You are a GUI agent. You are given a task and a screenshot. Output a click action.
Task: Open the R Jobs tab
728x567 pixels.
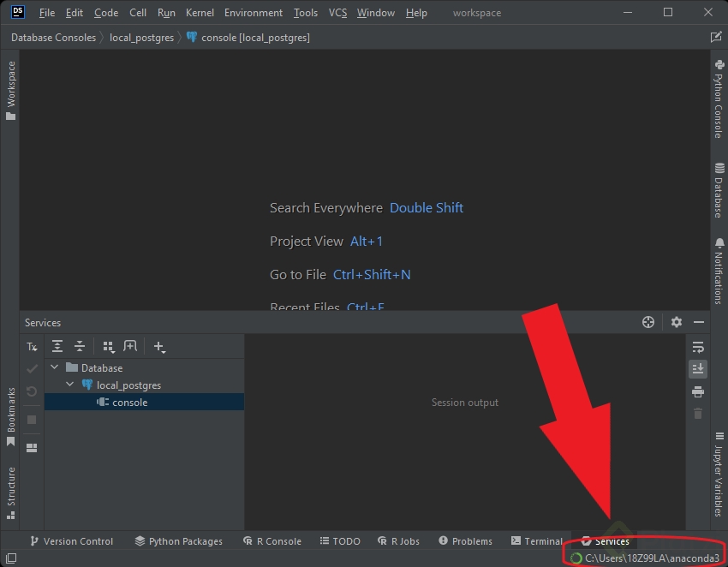pyautogui.click(x=399, y=541)
